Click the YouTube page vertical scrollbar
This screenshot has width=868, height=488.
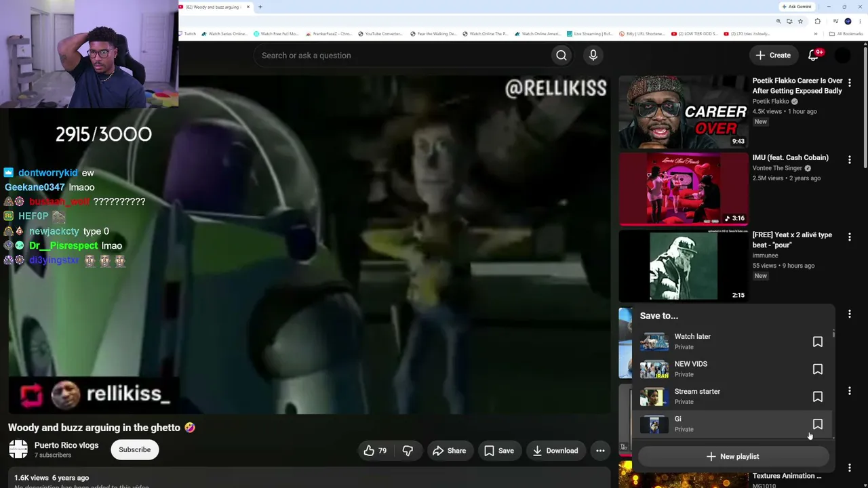click(x=865, y=107)
